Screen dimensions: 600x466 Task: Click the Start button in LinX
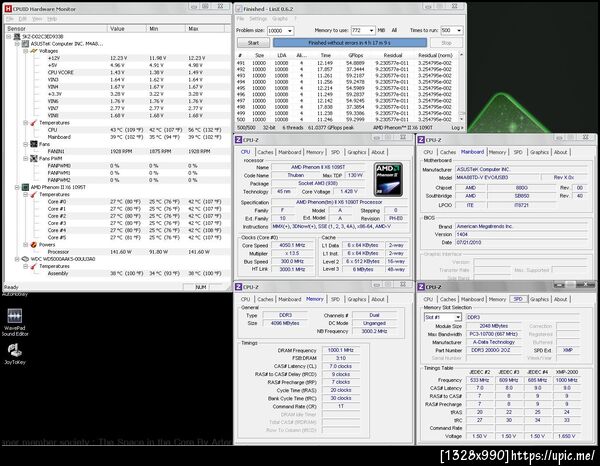(253, 43)
